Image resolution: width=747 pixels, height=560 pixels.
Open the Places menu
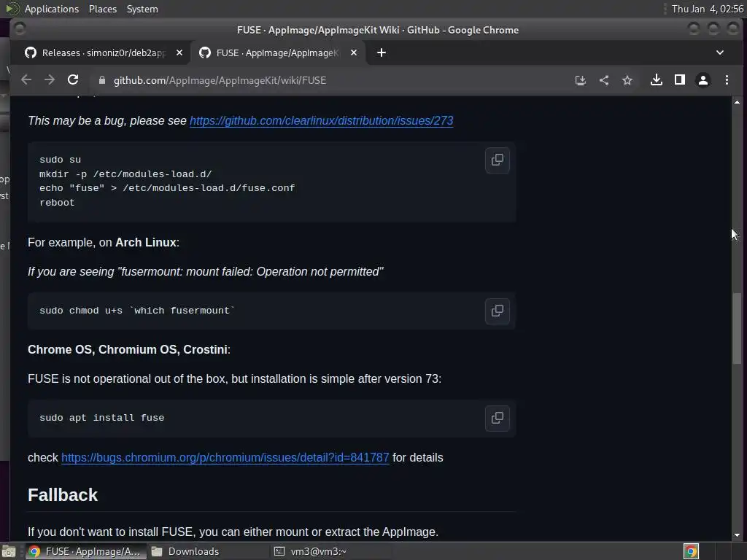(x=103, y=9)
